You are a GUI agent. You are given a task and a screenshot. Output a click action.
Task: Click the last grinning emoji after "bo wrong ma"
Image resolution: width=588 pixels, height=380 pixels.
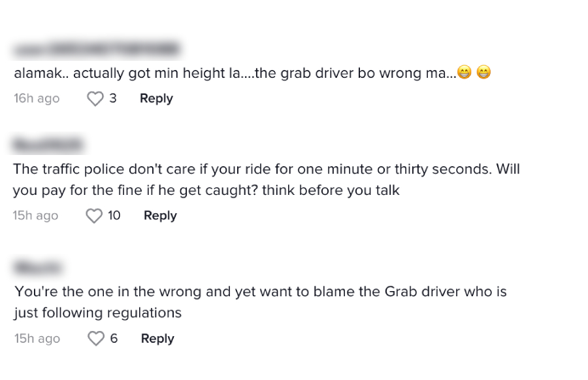coord(483,73)
